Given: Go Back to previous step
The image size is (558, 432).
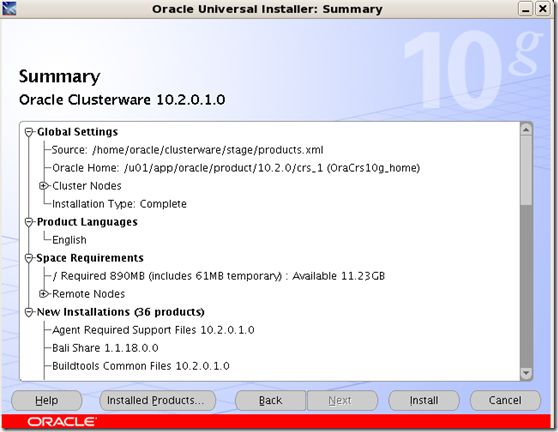Looking at the screenshot, I should click(270, 400).
